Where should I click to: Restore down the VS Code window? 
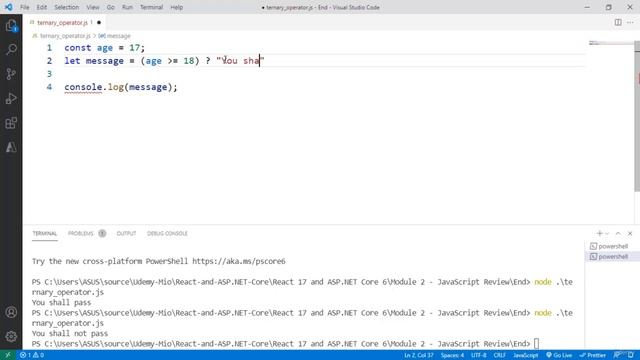click(609, 7)
